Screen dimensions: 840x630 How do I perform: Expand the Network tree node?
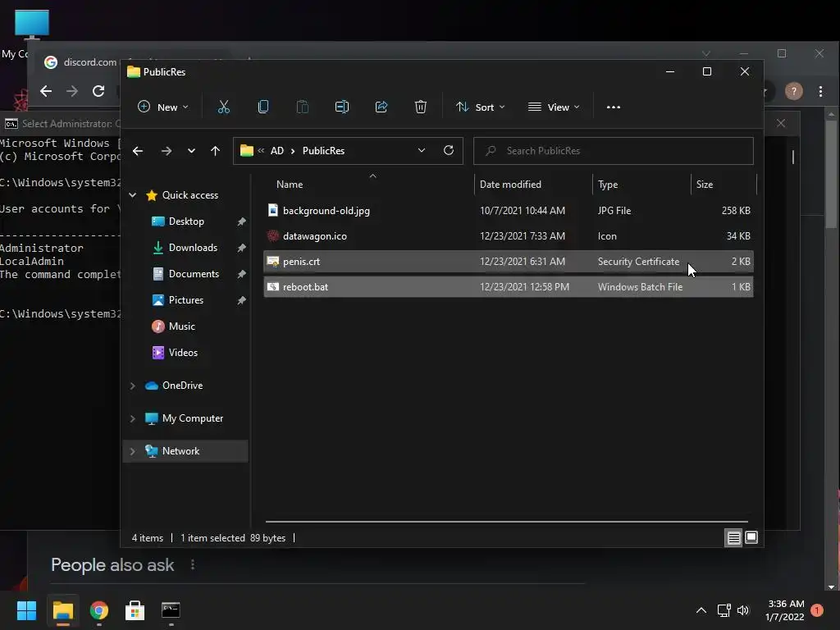(x=132, y=451)
